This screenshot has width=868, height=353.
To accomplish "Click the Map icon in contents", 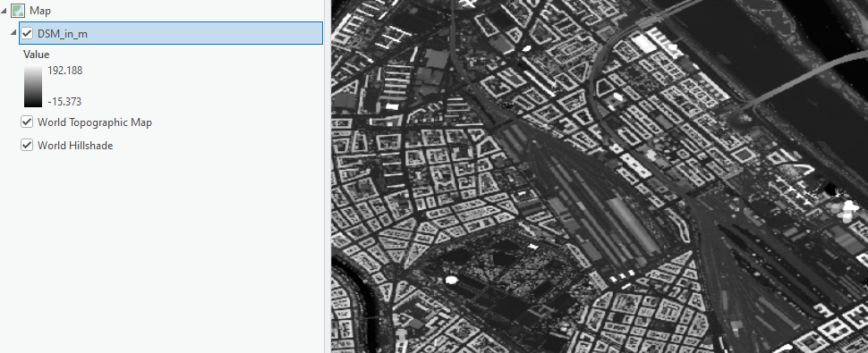I will 18,11.
